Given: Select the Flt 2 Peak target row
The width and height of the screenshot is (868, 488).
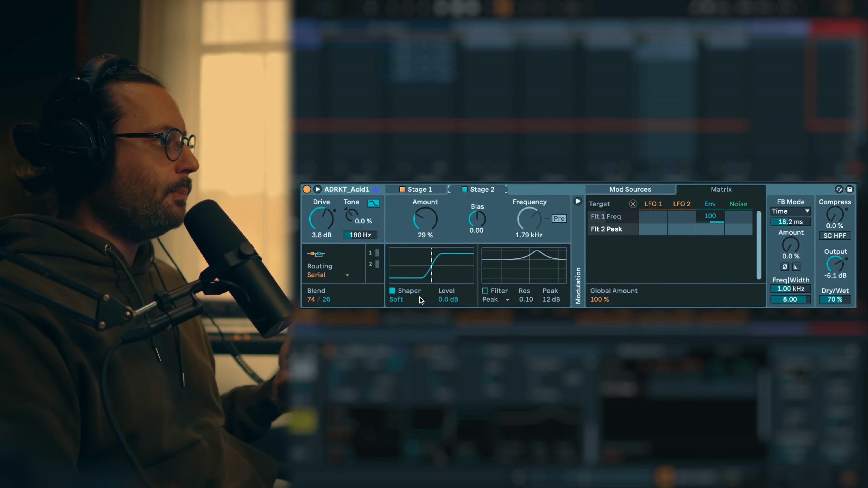Looking at the screenshot, I should pyautogui.click(x=606, y=229).
